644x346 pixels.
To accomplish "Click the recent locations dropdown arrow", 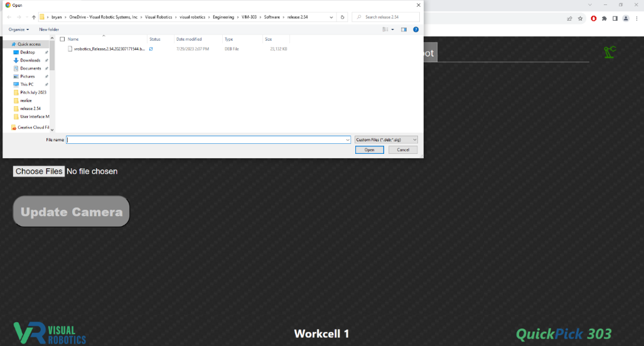I will click(27, 17).
